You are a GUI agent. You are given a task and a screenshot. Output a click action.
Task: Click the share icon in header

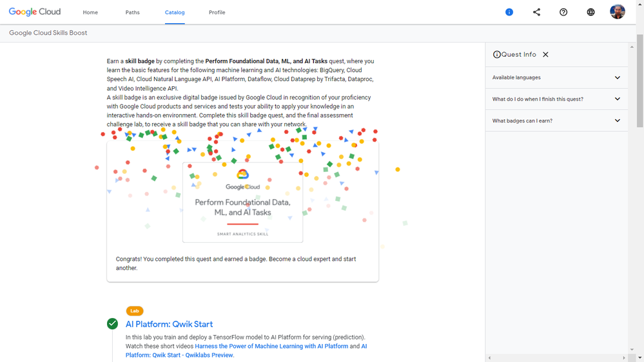536,12
